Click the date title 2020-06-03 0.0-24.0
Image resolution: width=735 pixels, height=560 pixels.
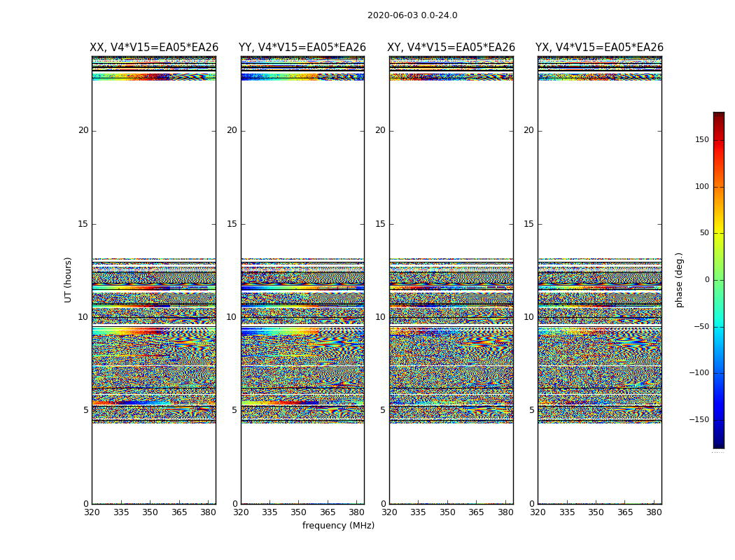[x=412, y=15]
